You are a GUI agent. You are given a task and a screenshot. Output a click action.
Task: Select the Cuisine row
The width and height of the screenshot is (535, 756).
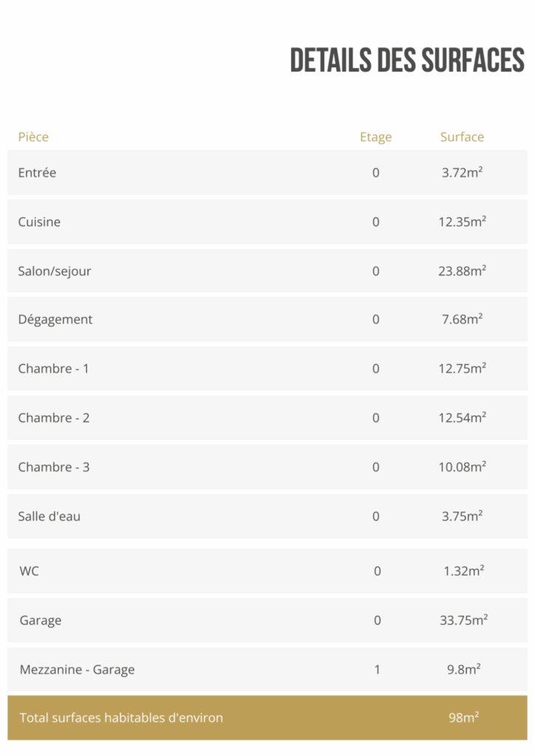267,221
